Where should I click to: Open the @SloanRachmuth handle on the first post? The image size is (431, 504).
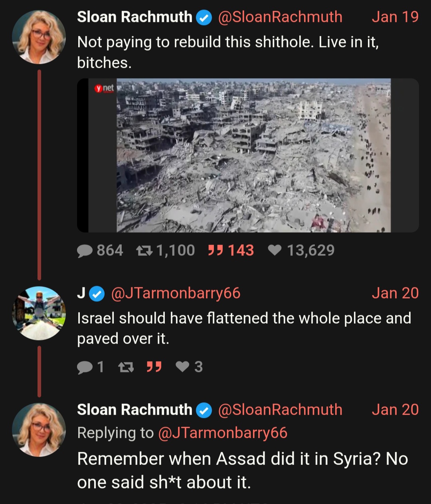(280, 17)
